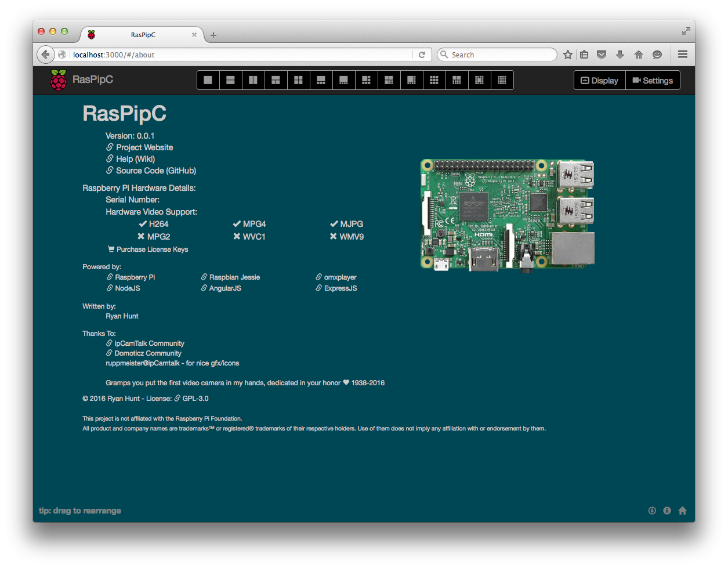The width and height of the screenshot is (728, 568).
Task: Bookmark this page with the star icon
Action: point(568,55)
